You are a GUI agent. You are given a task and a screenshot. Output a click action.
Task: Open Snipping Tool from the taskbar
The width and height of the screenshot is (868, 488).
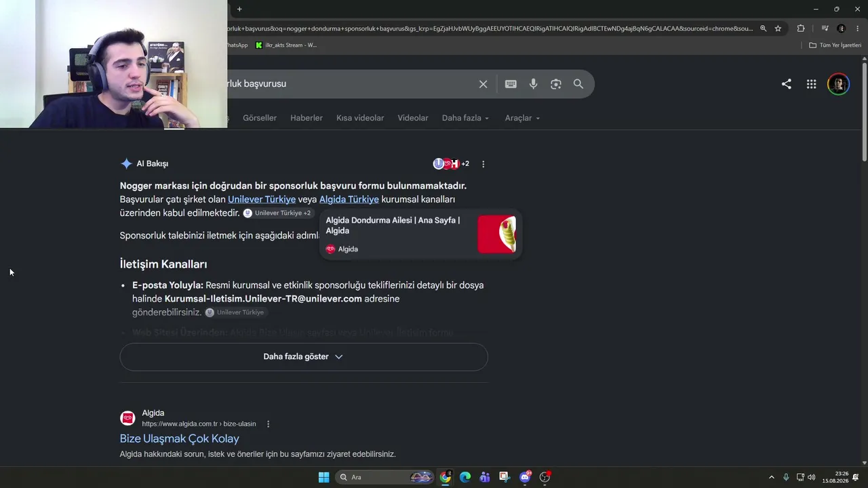coord(505,477)
